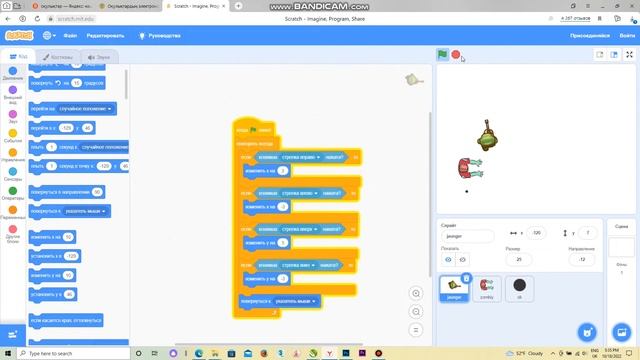Select the Sound (Звук) block category
This screenshot has width=640, height=360.
click(13, 117)
